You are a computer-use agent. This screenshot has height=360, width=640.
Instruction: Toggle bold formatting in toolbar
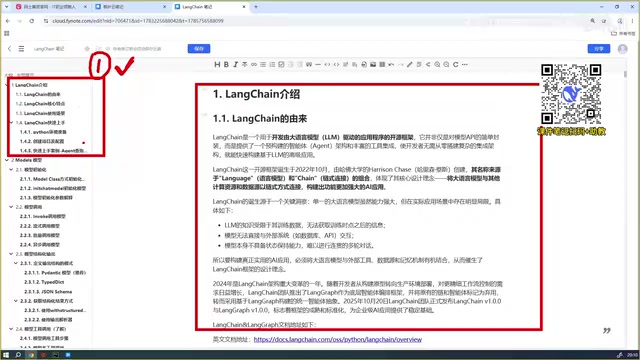(226, 64)
